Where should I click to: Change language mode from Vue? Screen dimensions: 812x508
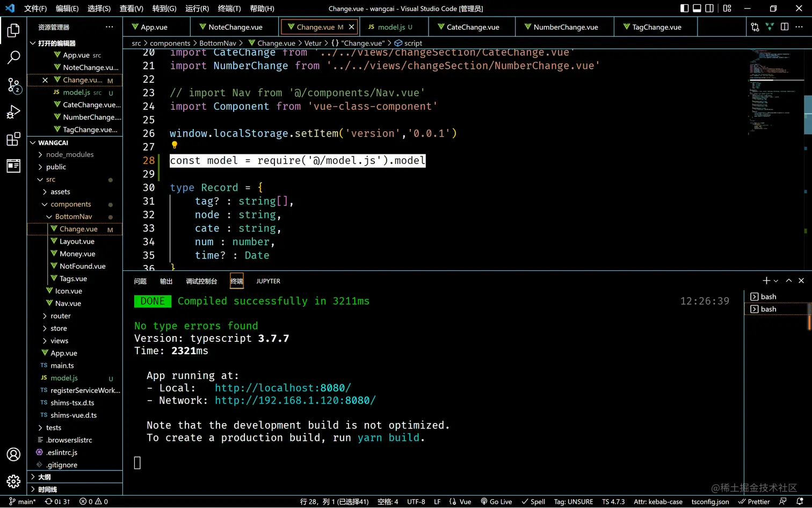pos(465,502)
